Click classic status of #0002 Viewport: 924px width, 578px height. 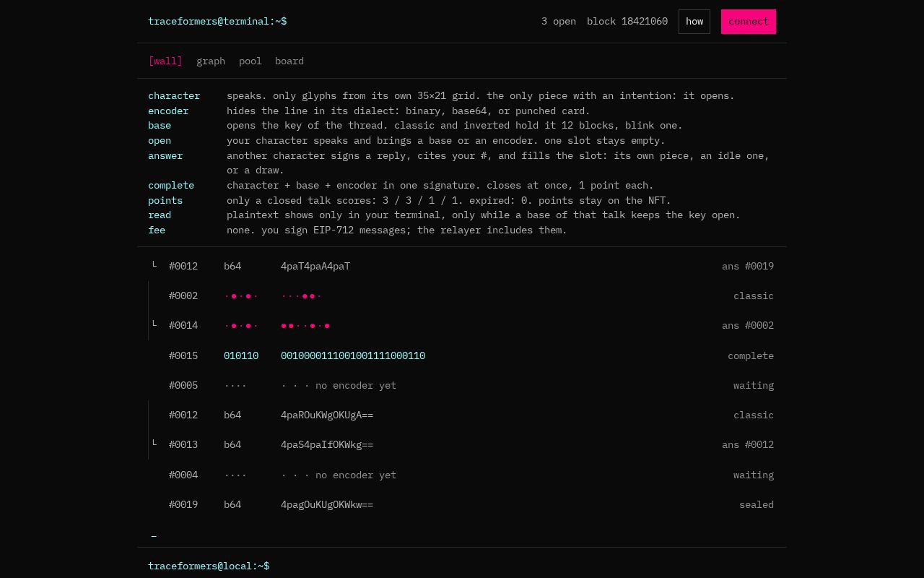pos(754,296)
